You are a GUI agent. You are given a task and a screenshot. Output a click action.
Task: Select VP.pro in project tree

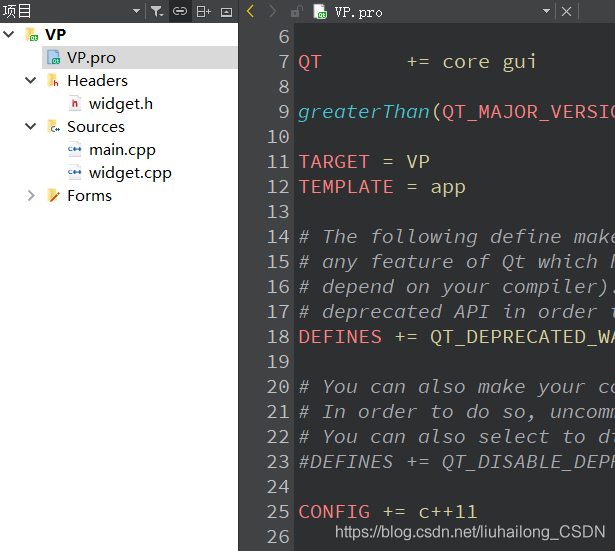point(91,58)
